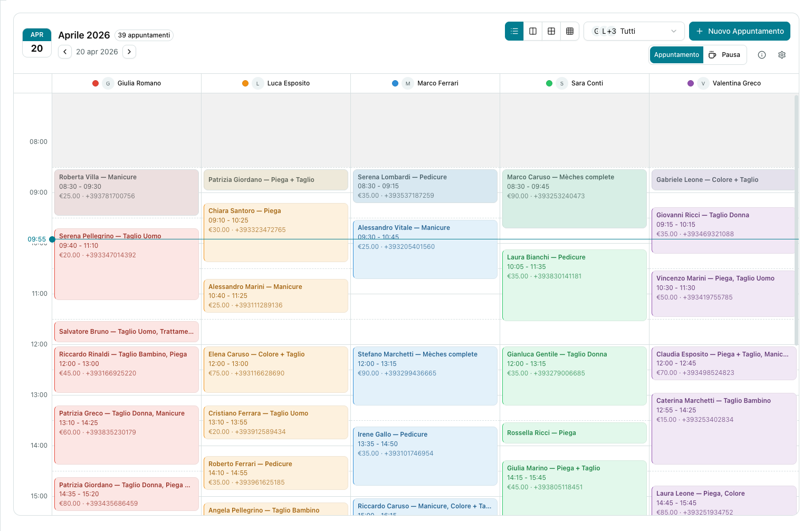Open Irene Gallo Pedicure appointment
Viewport: 812px width, 531px height.
point(425,456)
